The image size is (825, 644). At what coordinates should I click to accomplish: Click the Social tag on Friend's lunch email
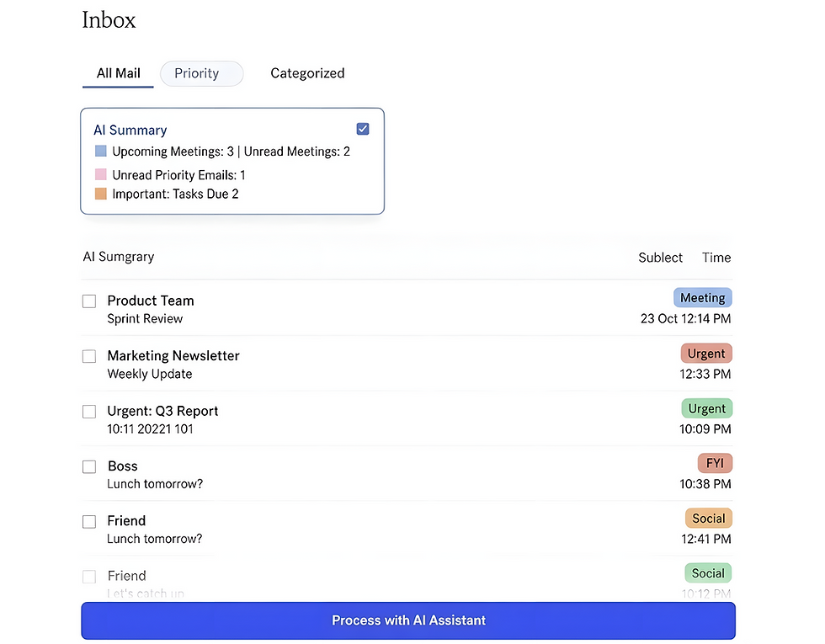pyautogui.click(x=708, y=518)
